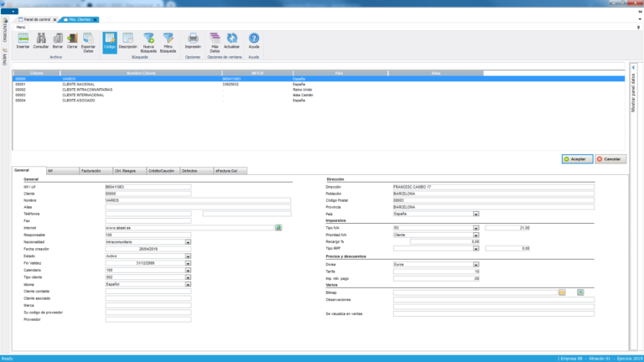
Task: Open the País dropdown showing España
Action: point(476,214)
